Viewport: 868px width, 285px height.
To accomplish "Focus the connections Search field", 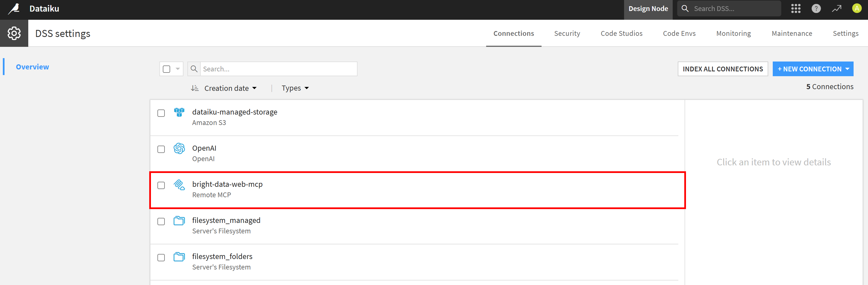I will 279,69.
